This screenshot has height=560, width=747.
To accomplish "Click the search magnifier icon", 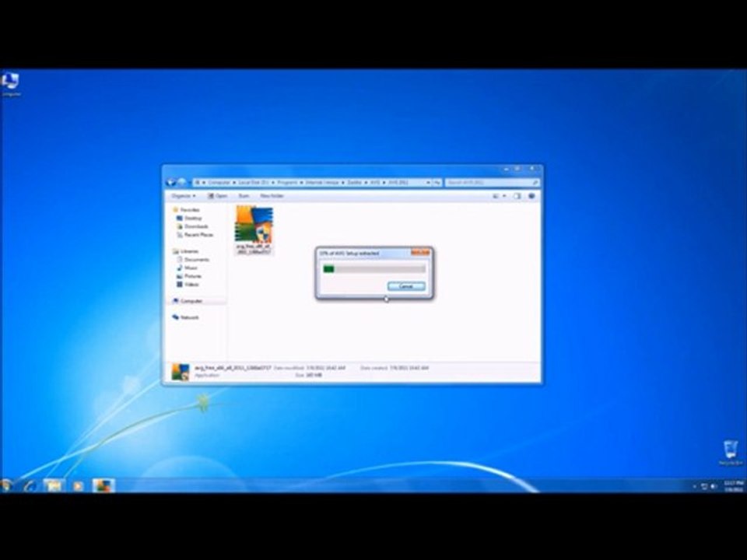I will 535,182.
